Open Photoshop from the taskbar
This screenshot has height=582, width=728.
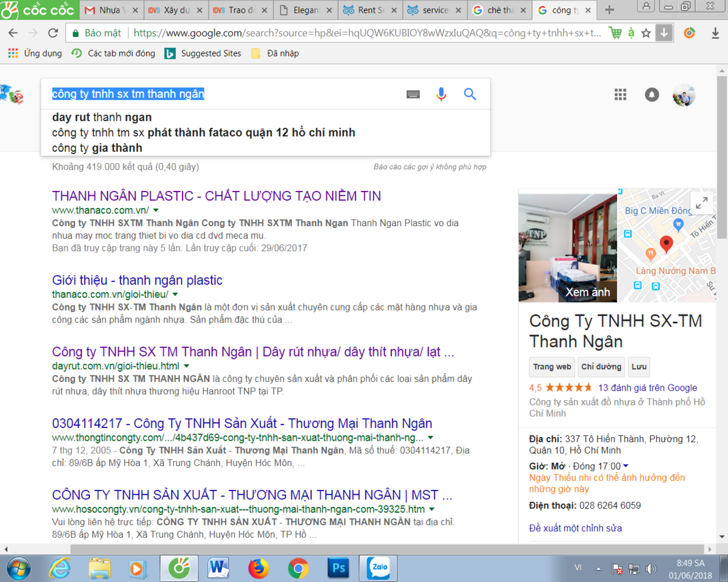[x=337, y=569]
